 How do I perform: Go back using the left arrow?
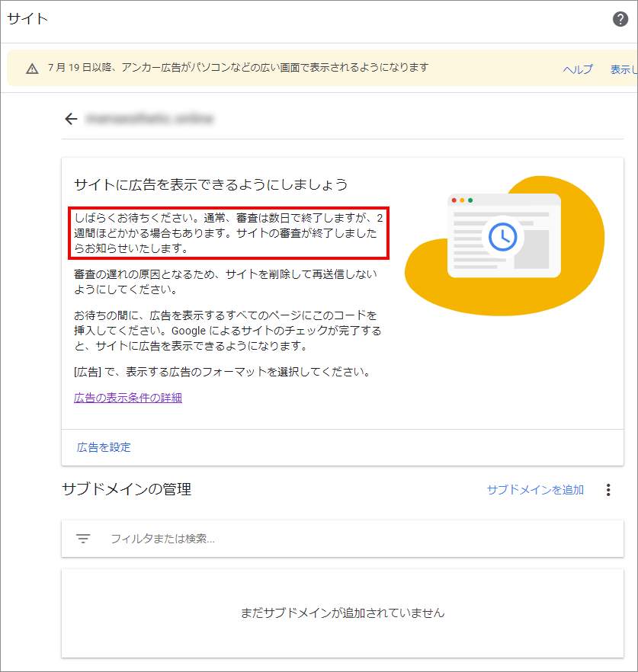pyautogui.click(x=72, y=119)
